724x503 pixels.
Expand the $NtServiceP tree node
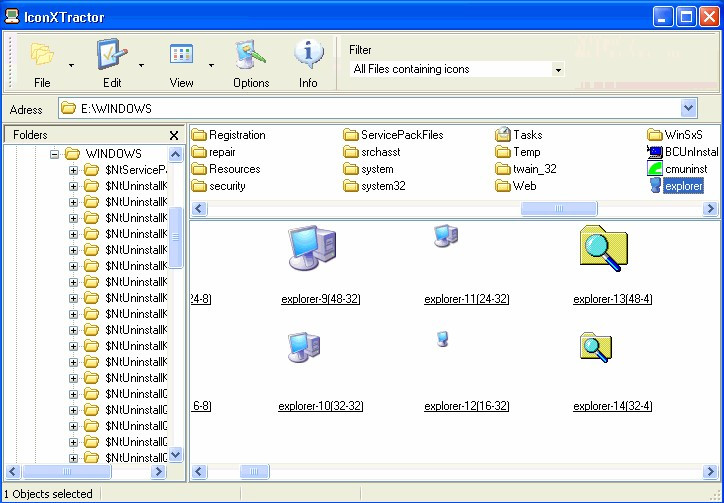tap(73, 170)
